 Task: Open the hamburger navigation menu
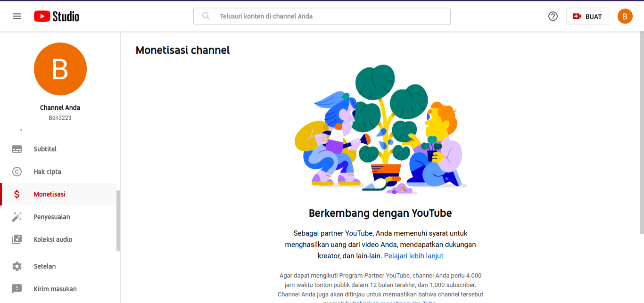pyautogui.click(x=17, y=16)
